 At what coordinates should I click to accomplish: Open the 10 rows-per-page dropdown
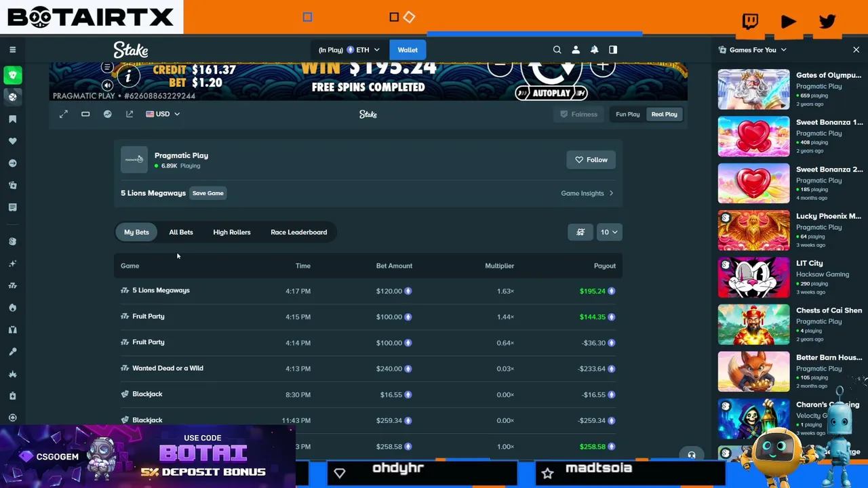tap(609, 232)
